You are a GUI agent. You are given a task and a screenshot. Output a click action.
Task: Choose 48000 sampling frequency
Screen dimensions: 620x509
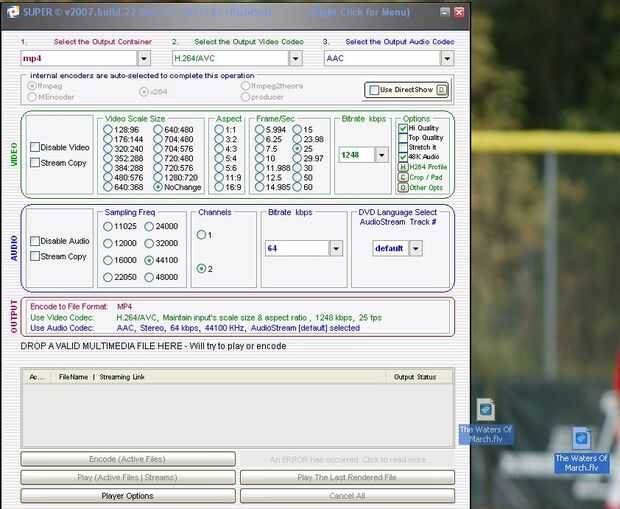(149, 277)
